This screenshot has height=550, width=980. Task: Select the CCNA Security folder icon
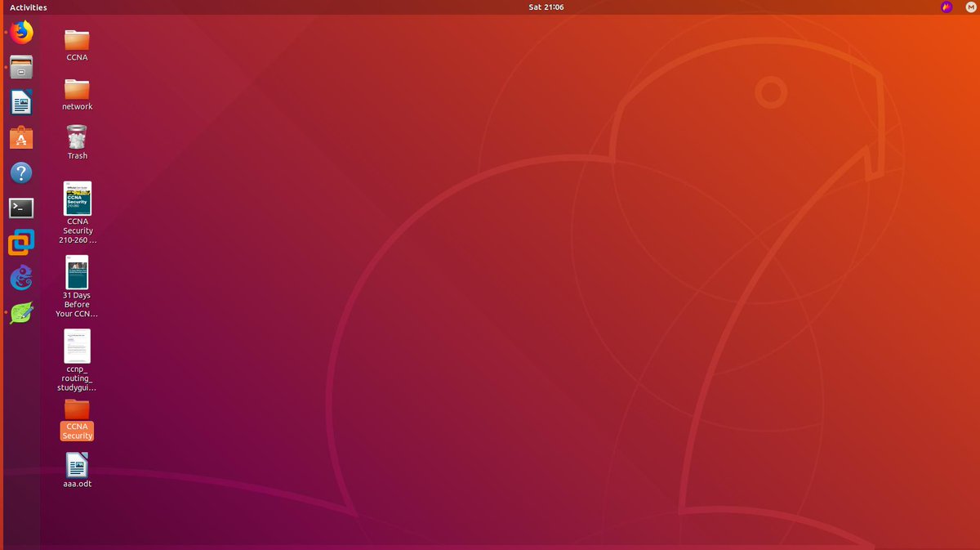(77, 409)
